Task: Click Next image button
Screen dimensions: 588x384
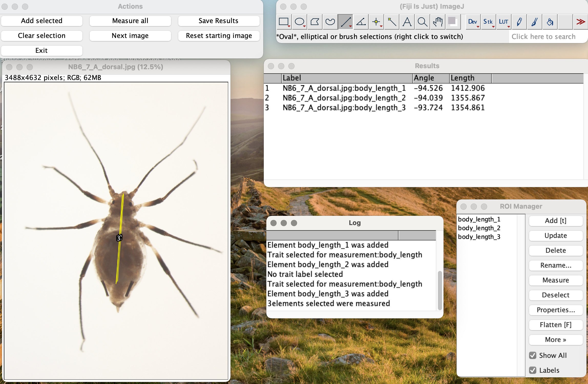Action: (x=130, y=36)
